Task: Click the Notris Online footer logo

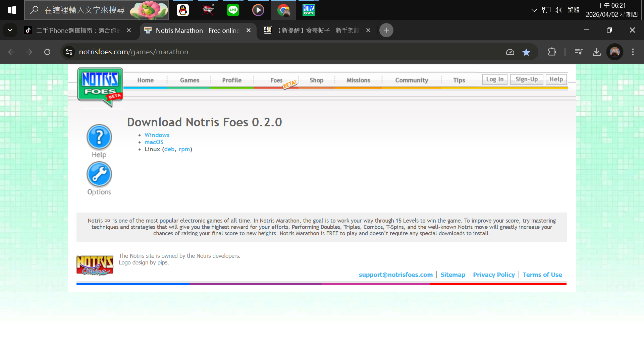Action: (95, 265)
